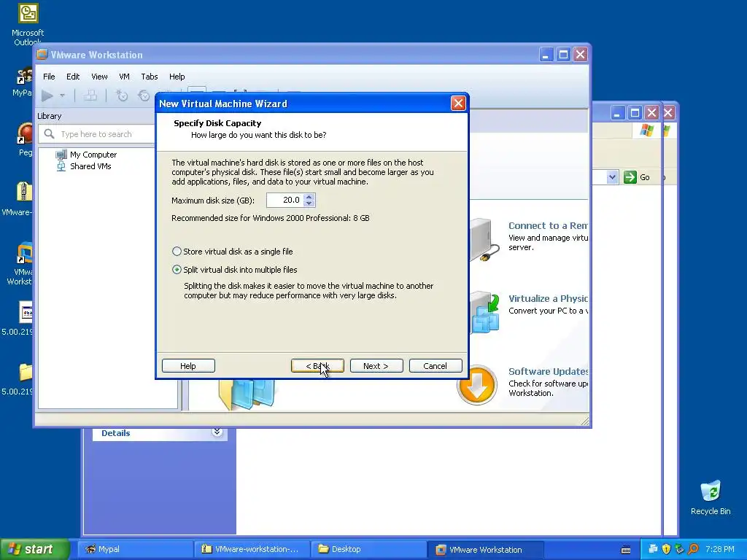This screenshot has width=747, height=560.
Task: Click the Next > button
Action: (x=376, y=366)
